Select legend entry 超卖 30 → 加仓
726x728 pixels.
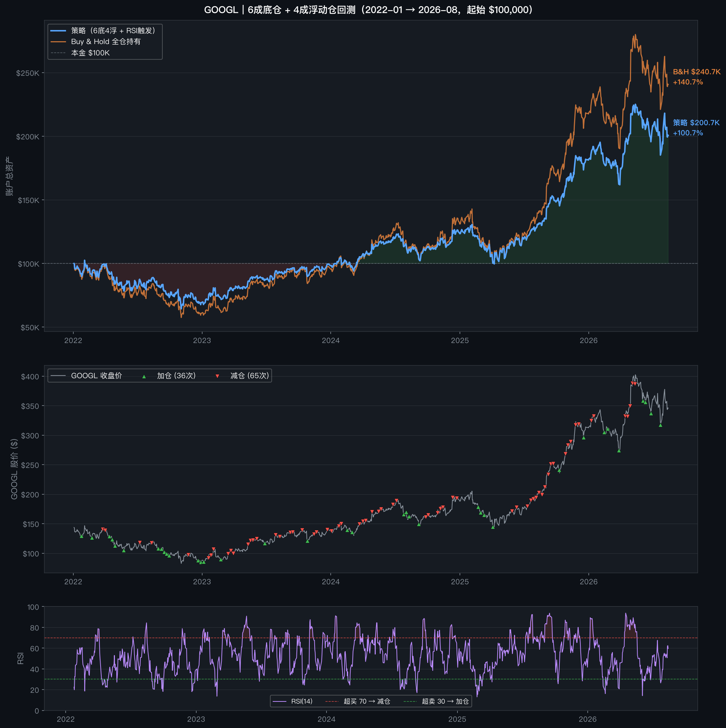point(445,701)
